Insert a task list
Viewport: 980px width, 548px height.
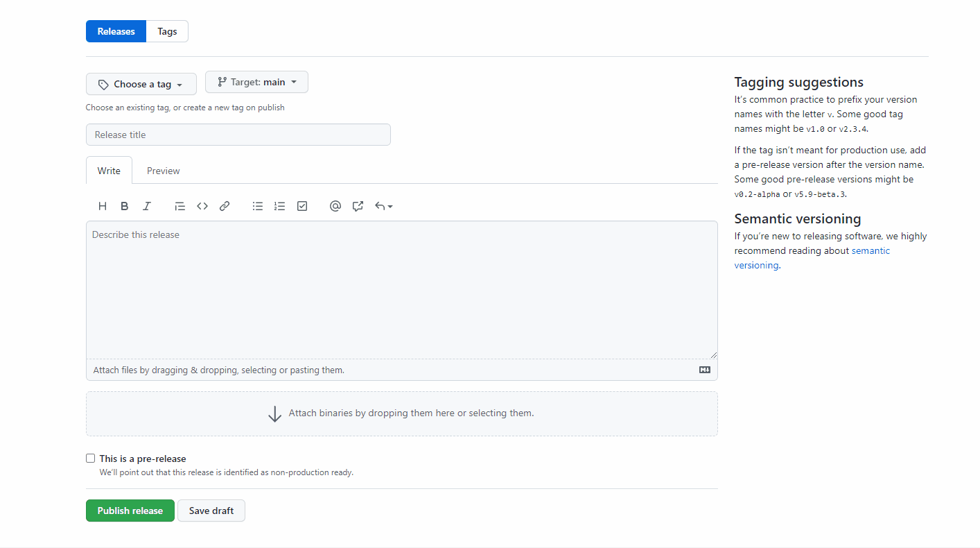pos(301,205)
